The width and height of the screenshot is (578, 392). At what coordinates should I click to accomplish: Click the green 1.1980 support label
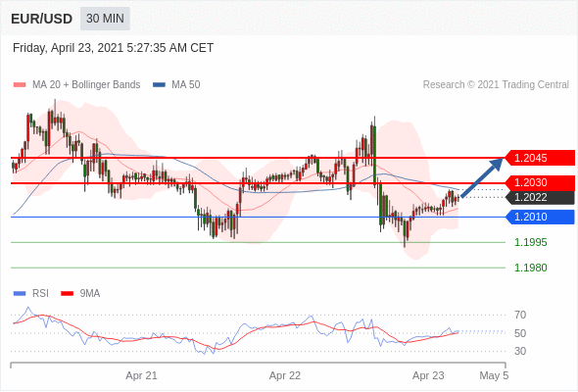tap(530, 268)
